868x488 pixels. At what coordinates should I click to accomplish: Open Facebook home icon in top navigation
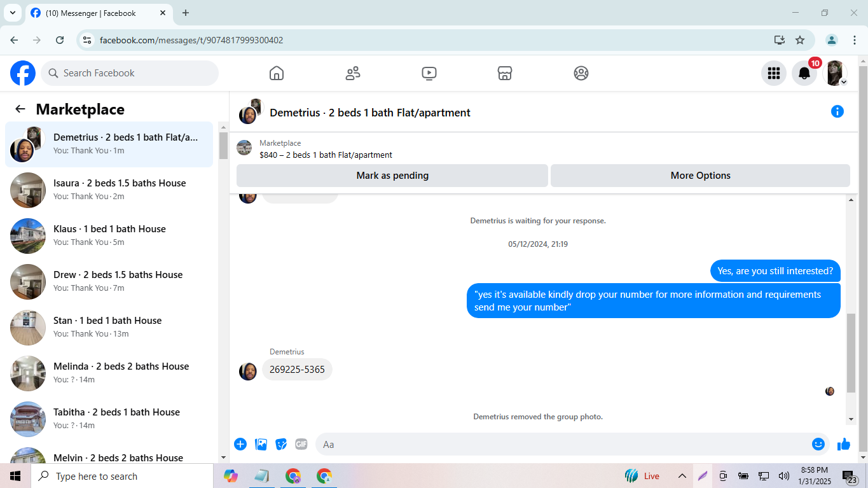click(277, 73)
